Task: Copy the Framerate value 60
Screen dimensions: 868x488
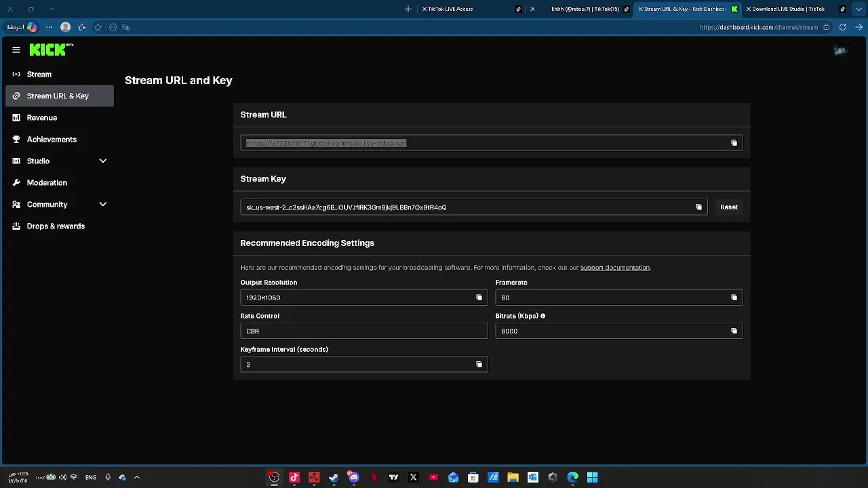Action: pyautogui.click(x=734, y=298)
